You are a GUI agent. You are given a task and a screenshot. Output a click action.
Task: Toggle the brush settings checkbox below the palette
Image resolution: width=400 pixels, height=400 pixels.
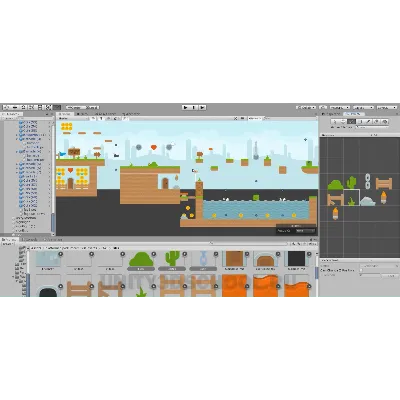361,270
